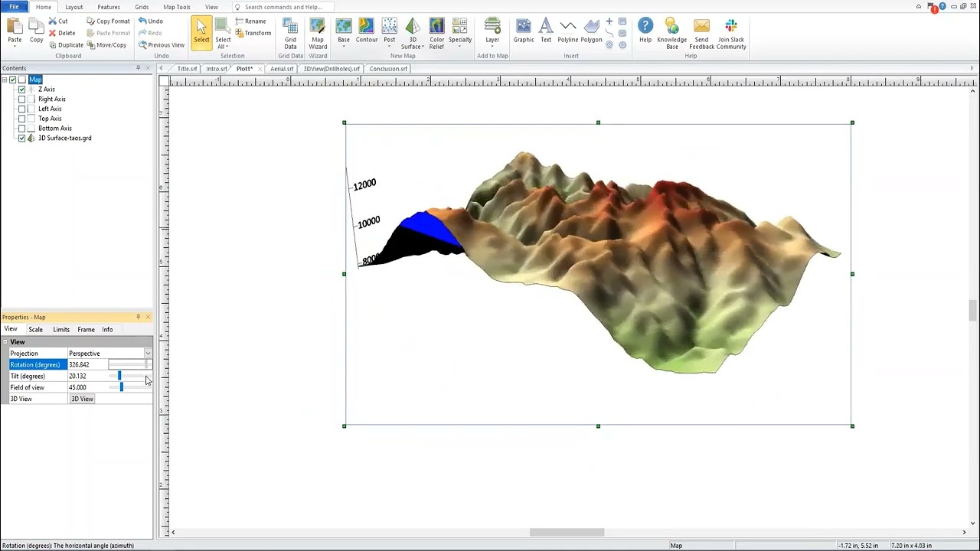Collapse the Map tree node

5,80
